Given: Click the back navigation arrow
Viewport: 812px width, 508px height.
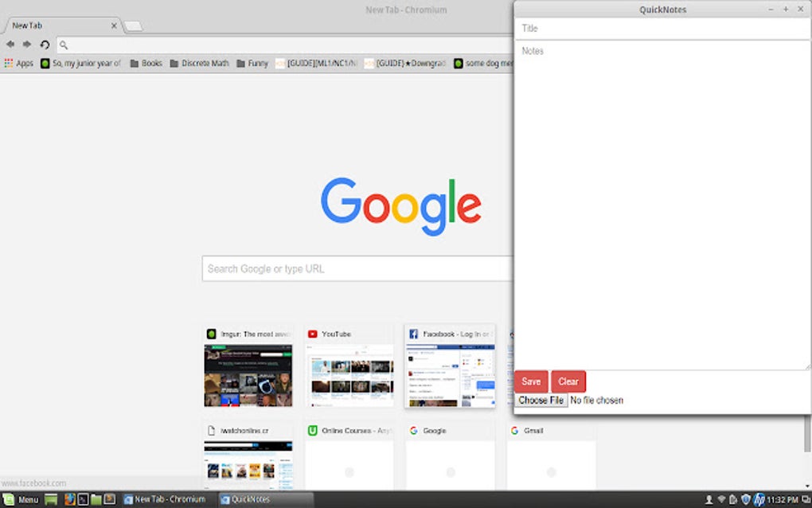Looking at the screenshot, I should coord(10,45).
